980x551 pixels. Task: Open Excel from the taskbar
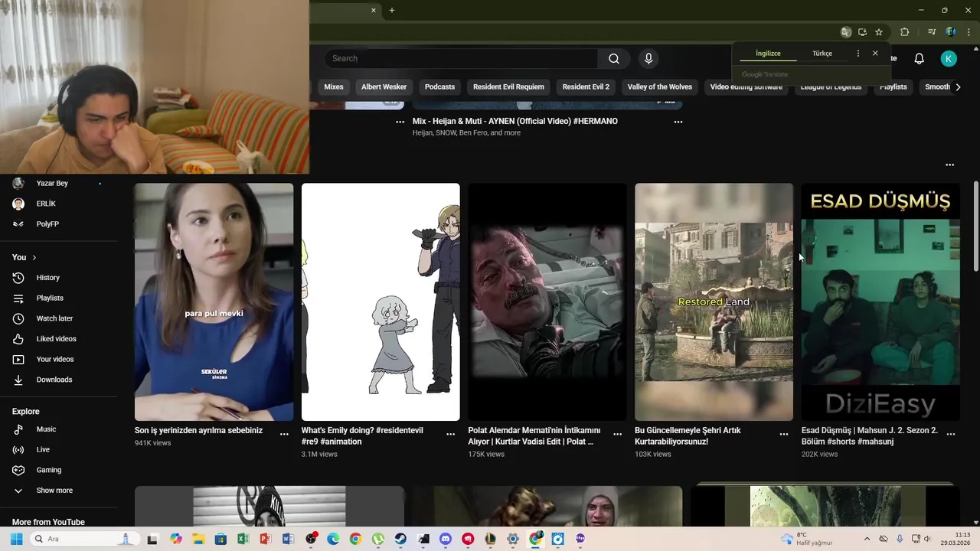(243, 539)
